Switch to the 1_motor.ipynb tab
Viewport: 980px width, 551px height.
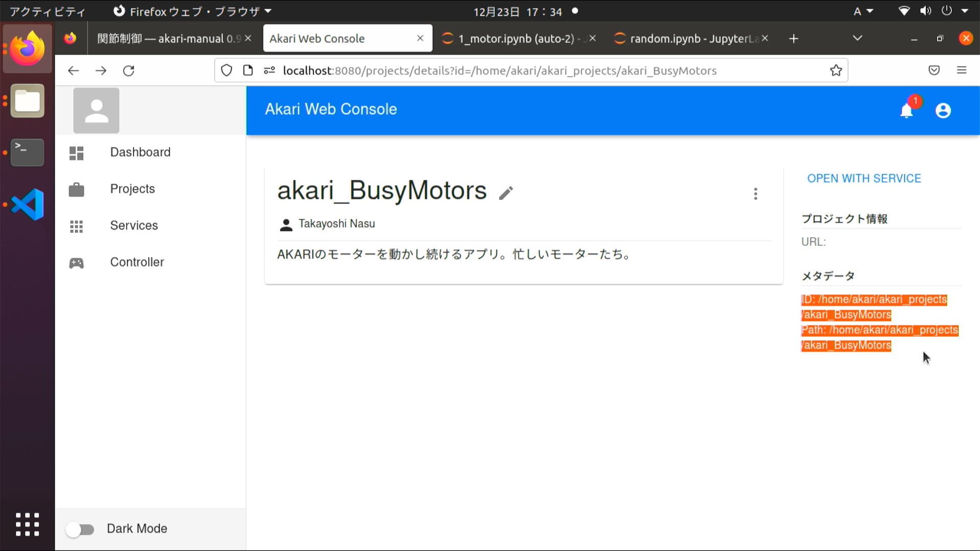pyautogui.click(x=516, y=38)
